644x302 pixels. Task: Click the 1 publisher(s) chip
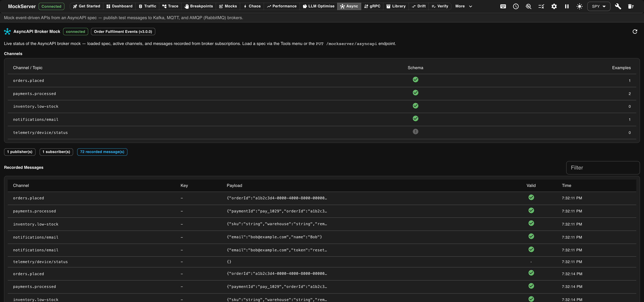[20, 152]
